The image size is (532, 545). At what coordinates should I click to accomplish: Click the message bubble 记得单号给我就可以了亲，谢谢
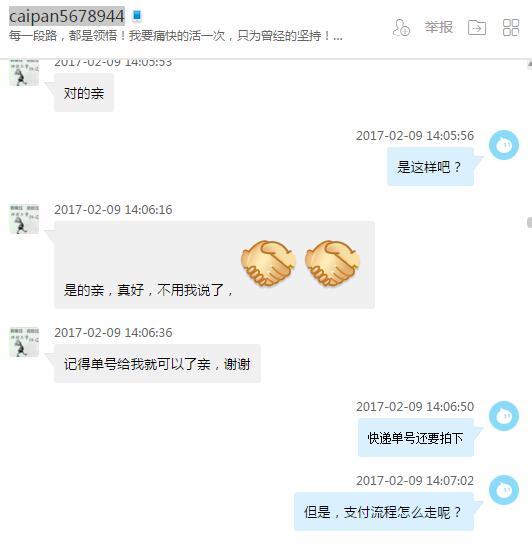pos(157,364)
